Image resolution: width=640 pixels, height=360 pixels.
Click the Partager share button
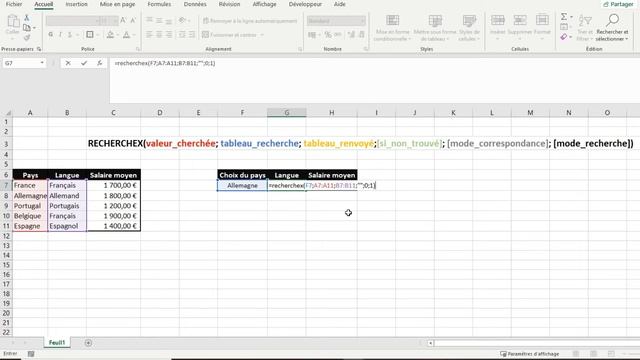(618, 4)
